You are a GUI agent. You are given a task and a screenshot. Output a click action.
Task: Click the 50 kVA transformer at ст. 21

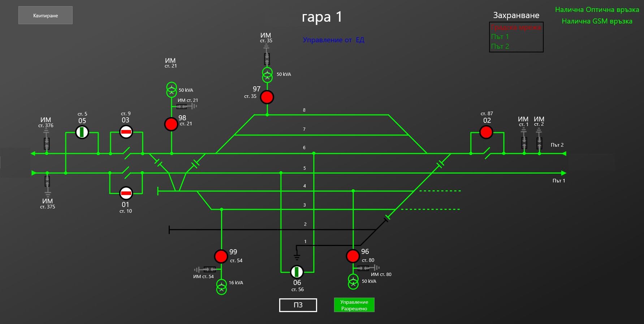point(172,90)
